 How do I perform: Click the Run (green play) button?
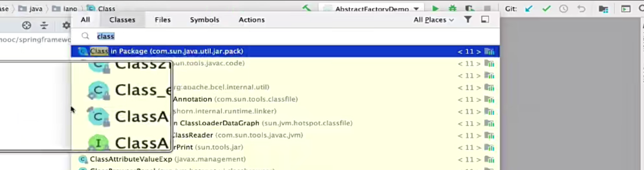click(435, 8)
